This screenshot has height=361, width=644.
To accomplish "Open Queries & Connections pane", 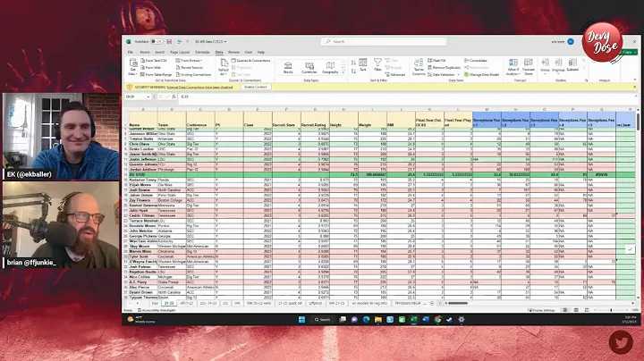I will (251, 60).
